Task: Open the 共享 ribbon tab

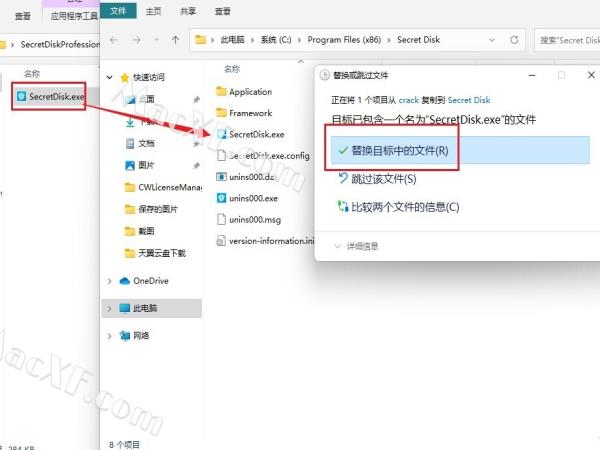Action: click(188, 11)
